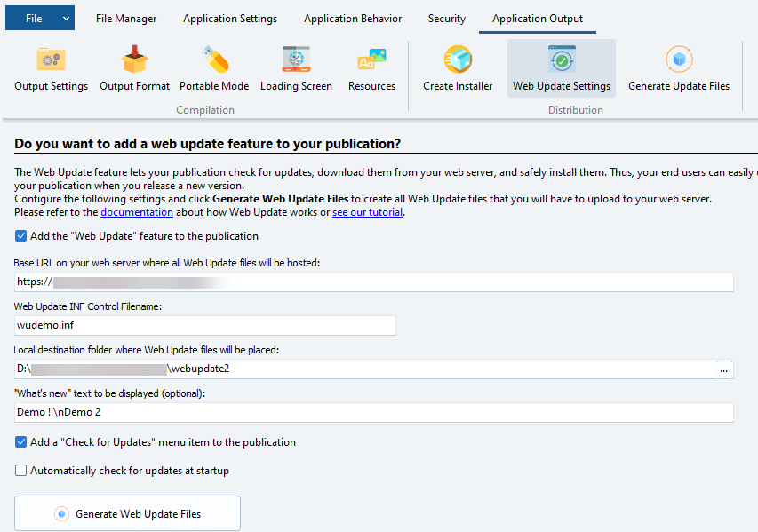The width and height of the screenshot is (758, 532).
Task: Follow the "see our tutorial" link
Action: 367,213
